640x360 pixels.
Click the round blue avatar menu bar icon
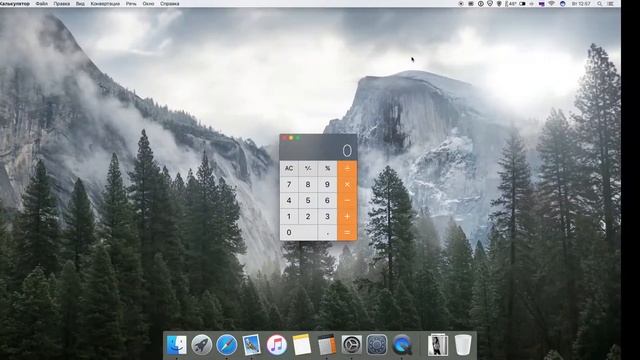562,4
